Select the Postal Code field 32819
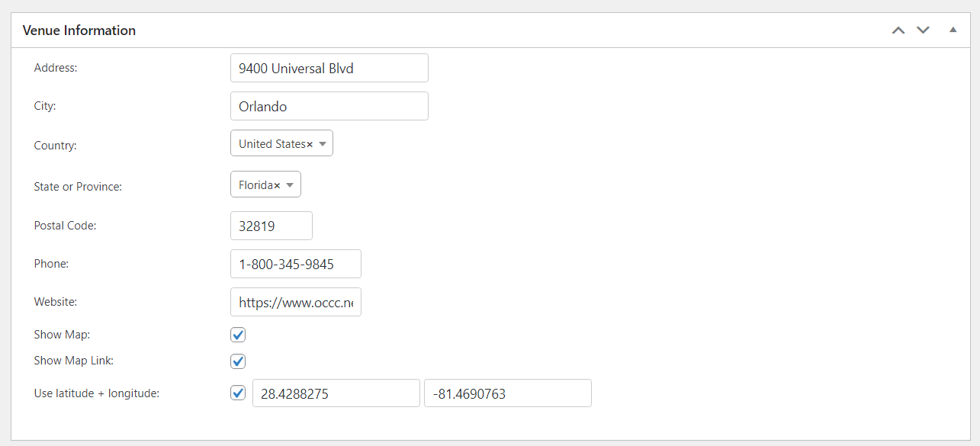 272,226
